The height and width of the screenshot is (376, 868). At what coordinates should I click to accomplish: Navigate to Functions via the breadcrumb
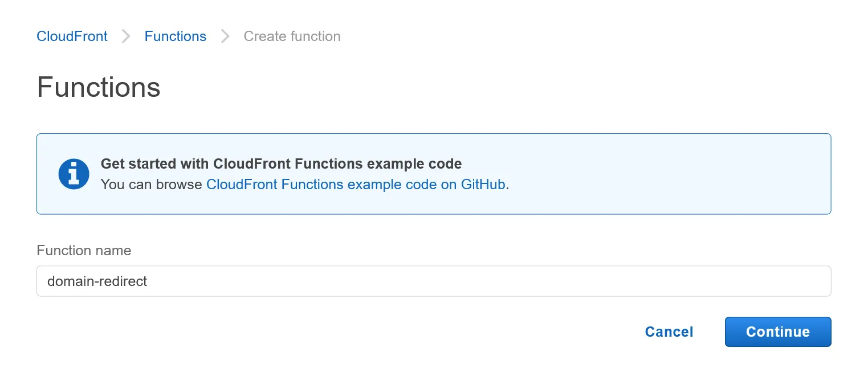coord(175,36)
